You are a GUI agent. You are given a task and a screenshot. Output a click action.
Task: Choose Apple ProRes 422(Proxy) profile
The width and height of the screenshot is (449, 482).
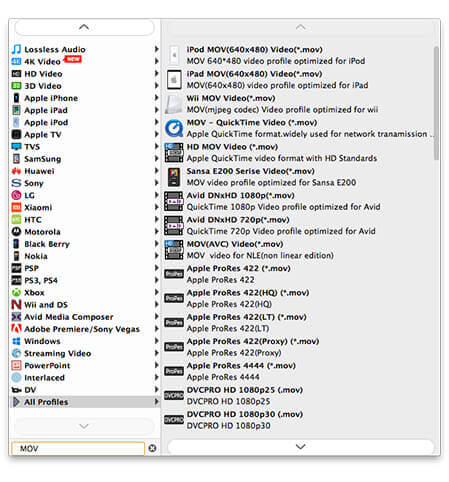(298, 347)
